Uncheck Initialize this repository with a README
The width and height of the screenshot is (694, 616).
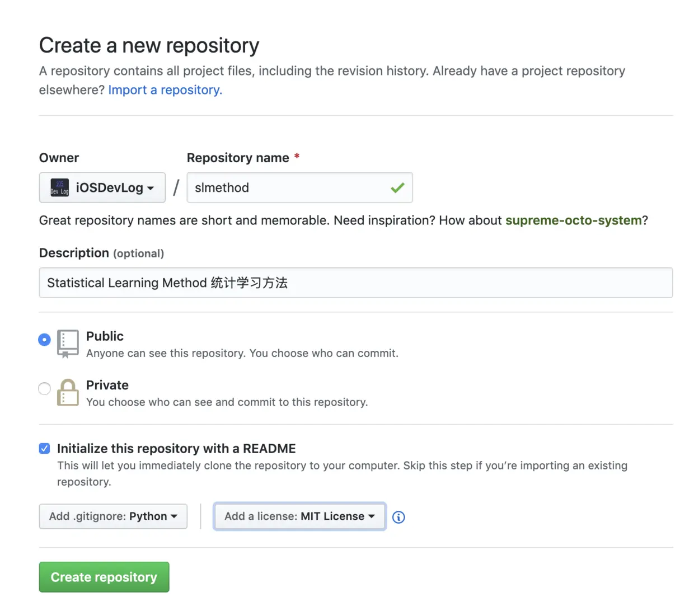point(44,448)
